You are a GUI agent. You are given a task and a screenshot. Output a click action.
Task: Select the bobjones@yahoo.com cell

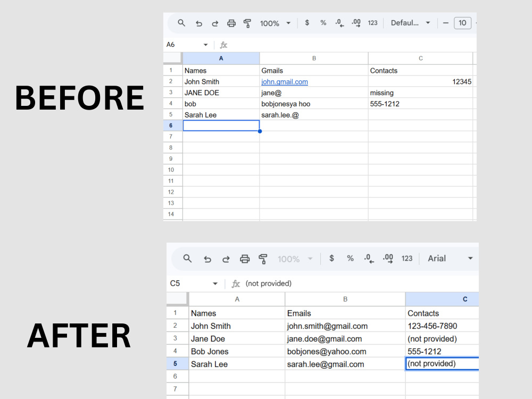tap(345, 351)
